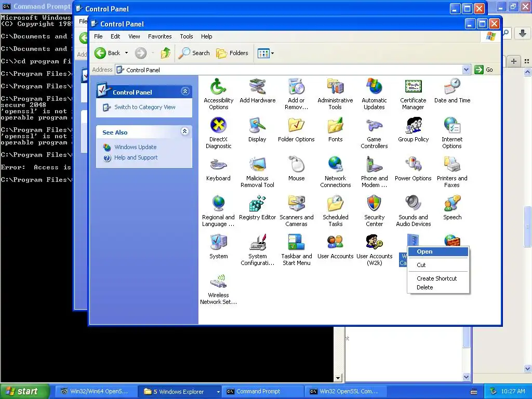Open the Windows Update link

(x=136, y=147)
